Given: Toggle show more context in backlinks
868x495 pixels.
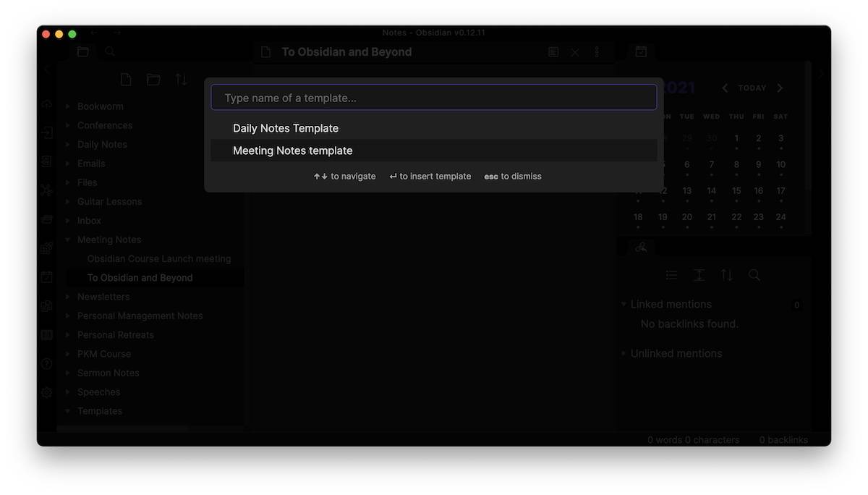Looking at the screenshot, I should pos(699,275).
